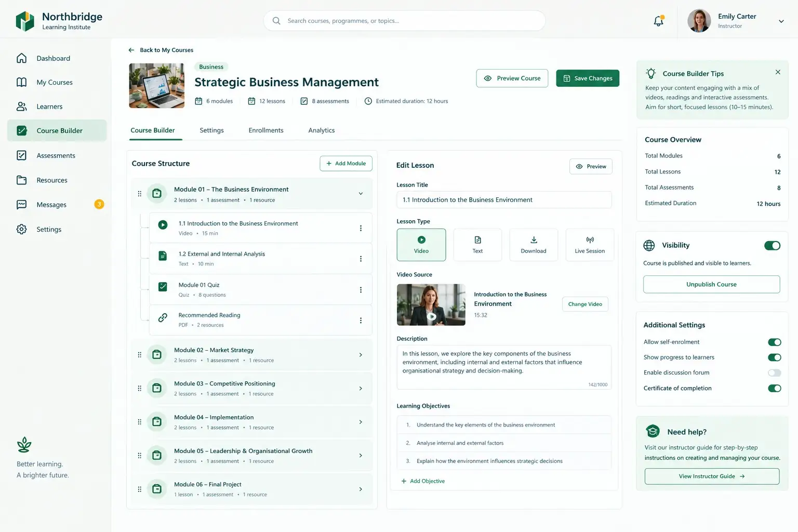Open Course Builder in the sidebar
This screenshot has height=532, width=798.
[x=57, y=130]
